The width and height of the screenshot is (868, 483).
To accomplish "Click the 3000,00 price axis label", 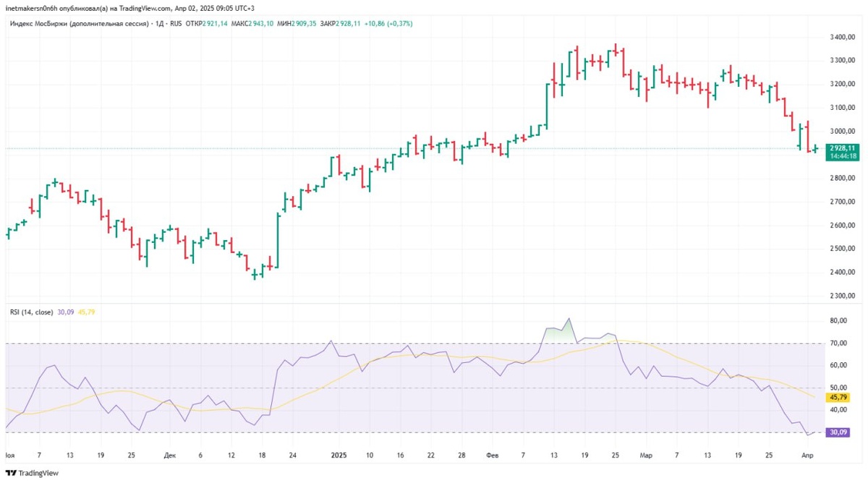I will click(843, 131).
